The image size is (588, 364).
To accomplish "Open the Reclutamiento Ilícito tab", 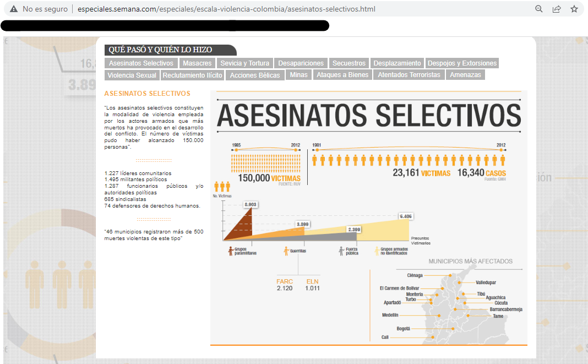I will [192, 75].
